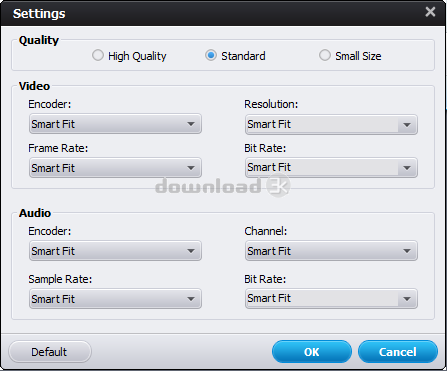Viewport: 447px width, 371px height.
Task: Confirm settings with the OK button
Action: pyautogui.click(x=312, y=352)
